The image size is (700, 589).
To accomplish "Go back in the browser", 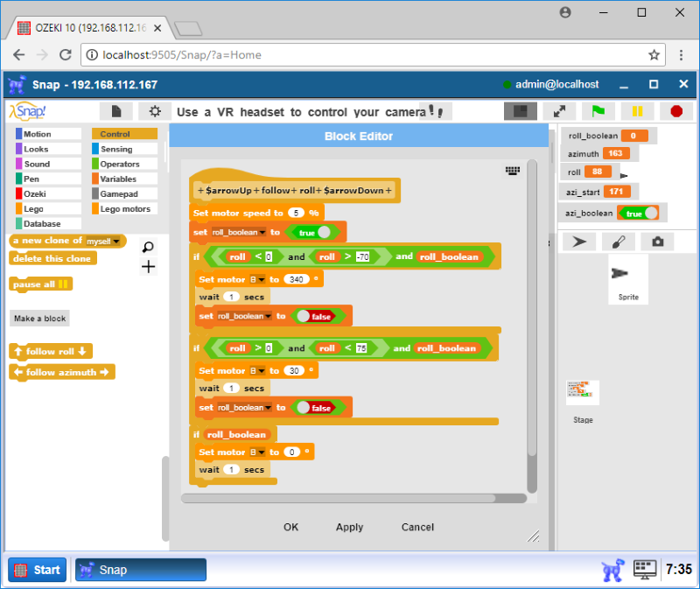I will pos(18,55).
